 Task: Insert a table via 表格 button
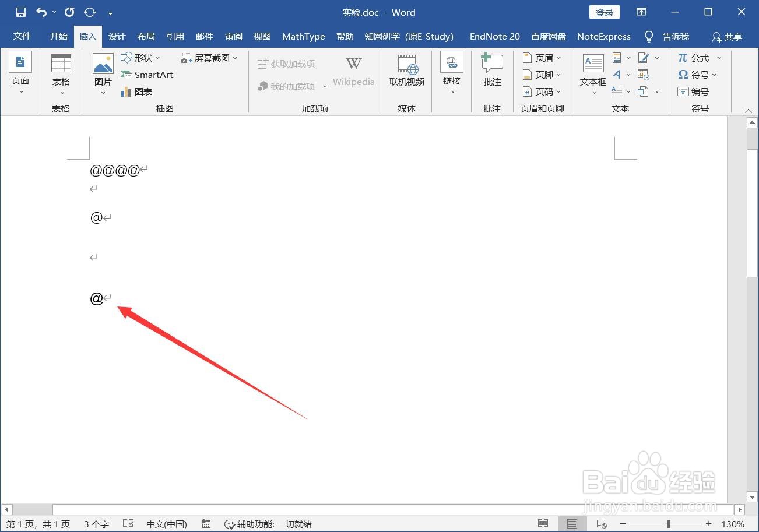click(x=61, y=75)
